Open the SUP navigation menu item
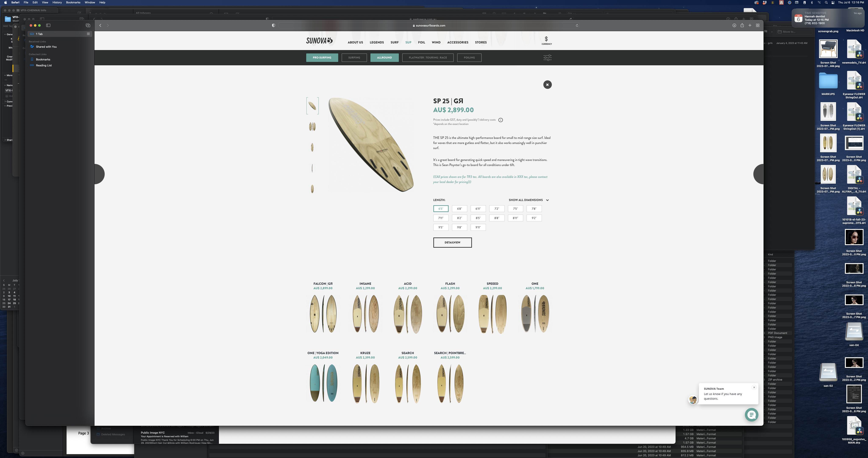This screenshot has width=868, height=458. click(x=408, y=42)
